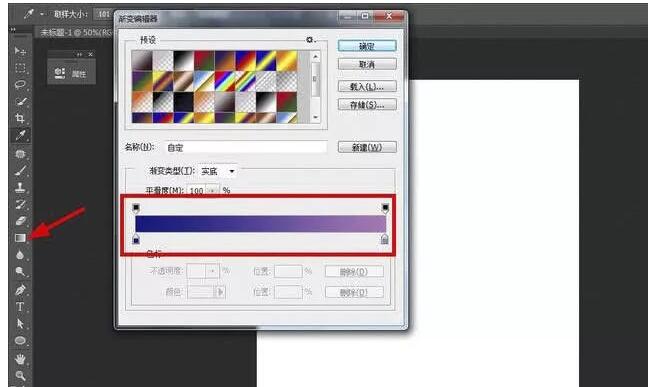Click the 载入(L)... button
The width and height of the screenshot is (652, 387).
367,86
